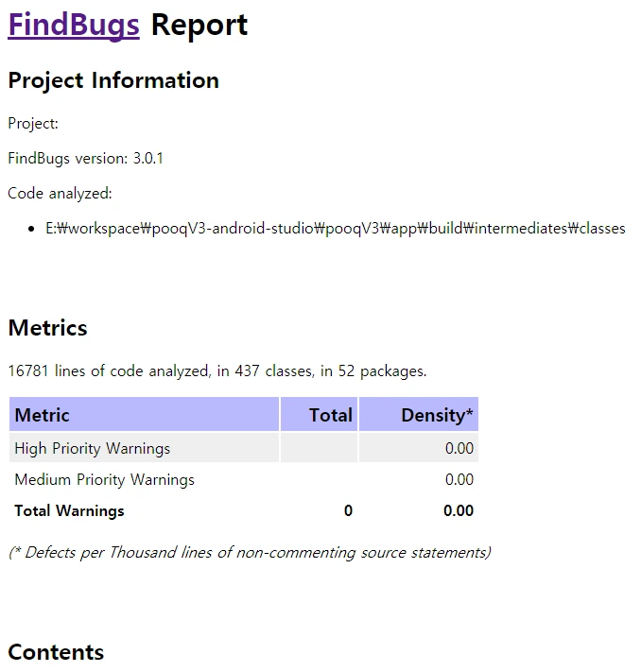Viewport: 641px width, 672px height.
Task: Click density 0.00 for High Priority Warnings
Action: 459,448
